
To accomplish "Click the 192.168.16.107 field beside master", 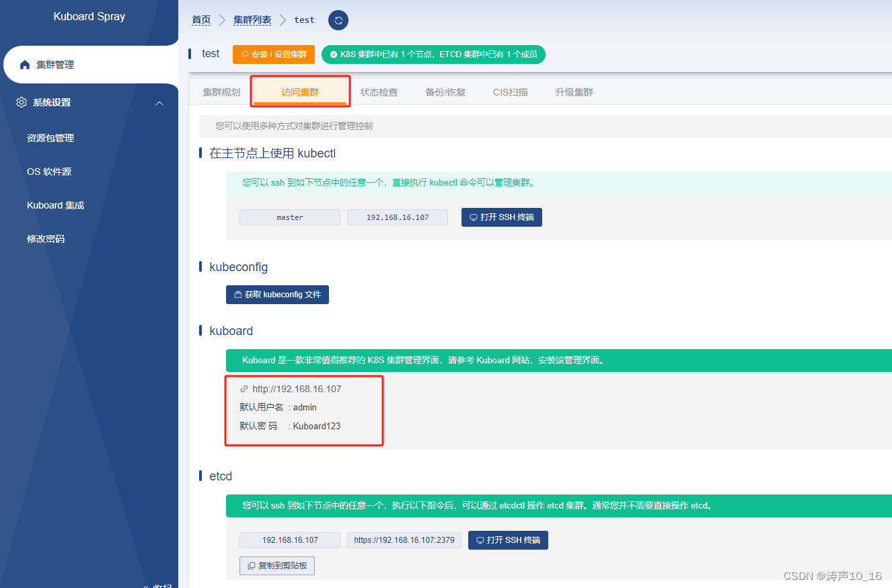I will 398,217.
